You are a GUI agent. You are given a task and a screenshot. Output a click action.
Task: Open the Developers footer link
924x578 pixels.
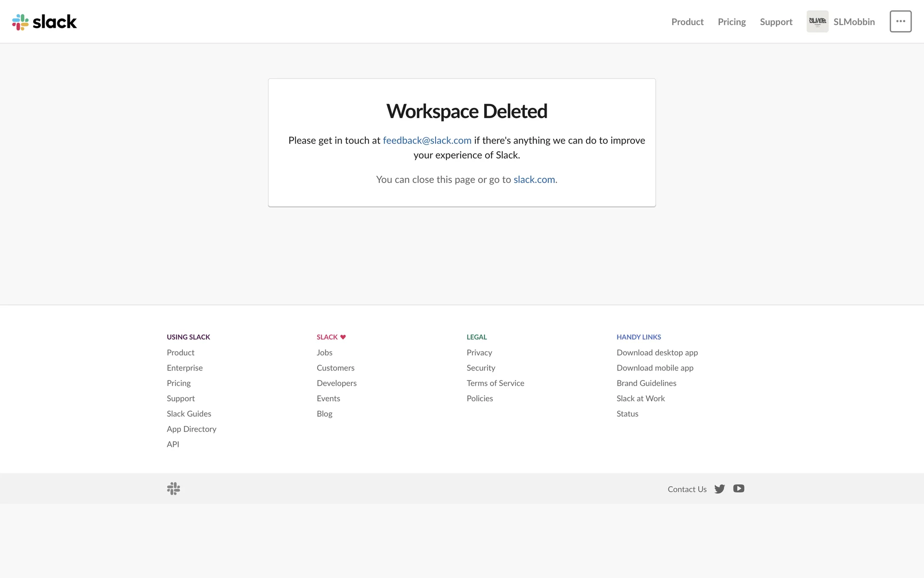click(336, 383)
